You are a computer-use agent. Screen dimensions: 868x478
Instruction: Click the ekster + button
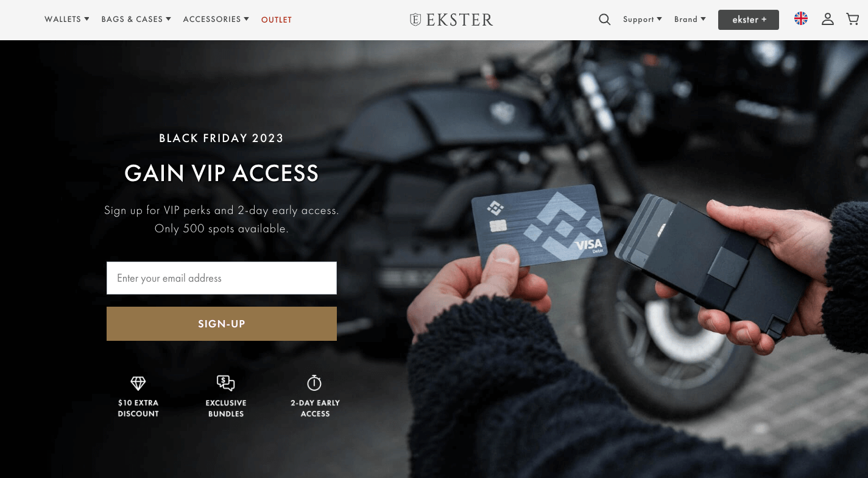[x=749, y=20]
